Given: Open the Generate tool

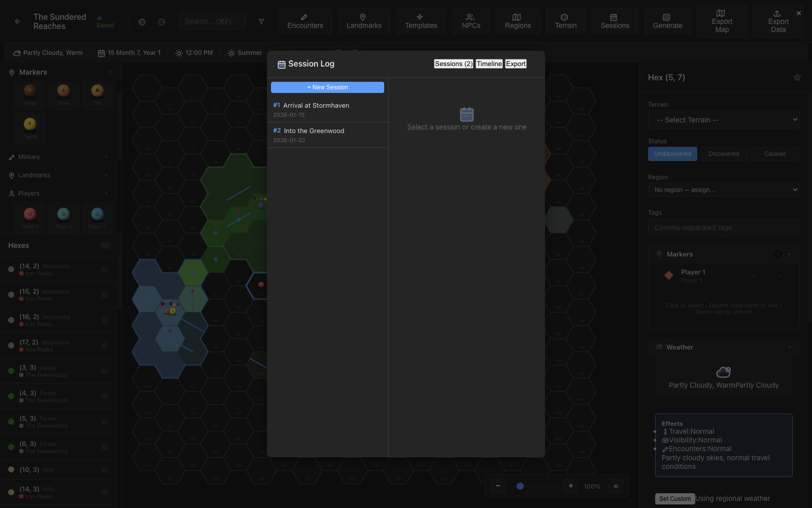Looking at the screenshot, I should click(x=667, y=21).
